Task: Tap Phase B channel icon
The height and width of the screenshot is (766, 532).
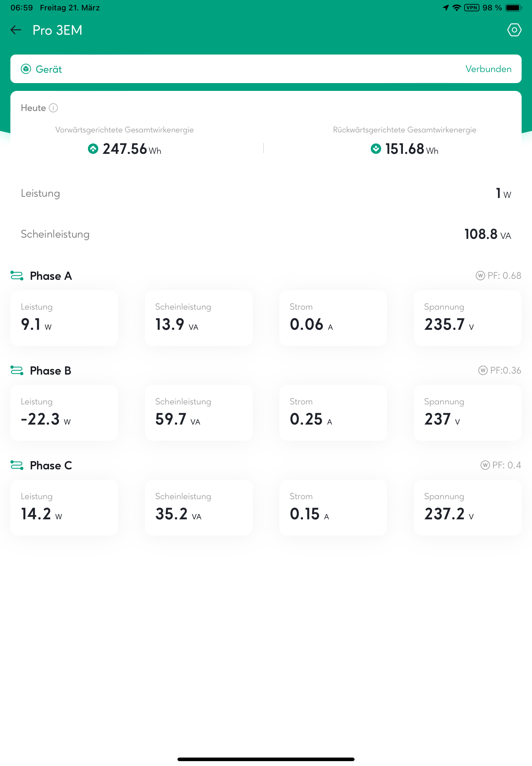Action: click(17, 370)
